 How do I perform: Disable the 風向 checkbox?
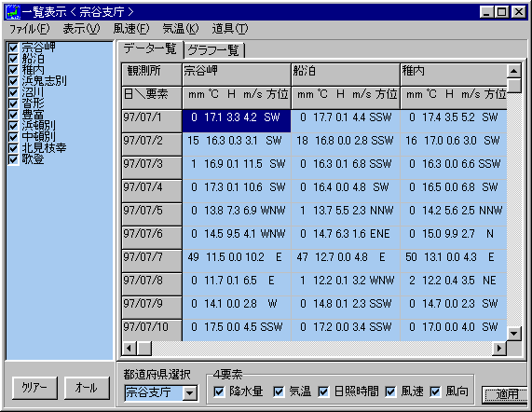(x=435, y=391)
